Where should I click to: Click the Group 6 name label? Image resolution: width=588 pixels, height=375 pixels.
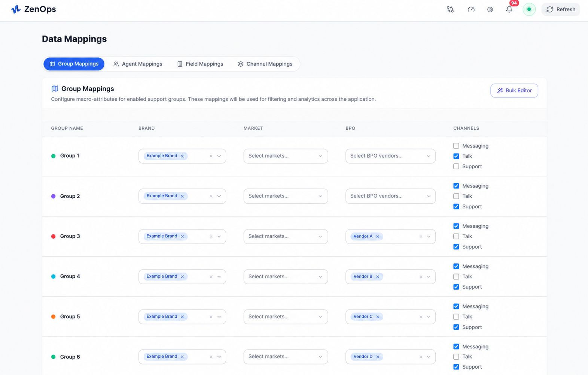point(70,357)
